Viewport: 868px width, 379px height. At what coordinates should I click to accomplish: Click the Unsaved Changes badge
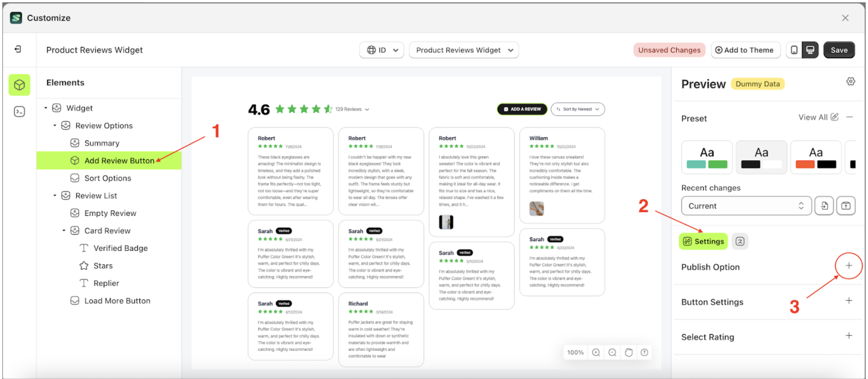[x=669, y=50]
